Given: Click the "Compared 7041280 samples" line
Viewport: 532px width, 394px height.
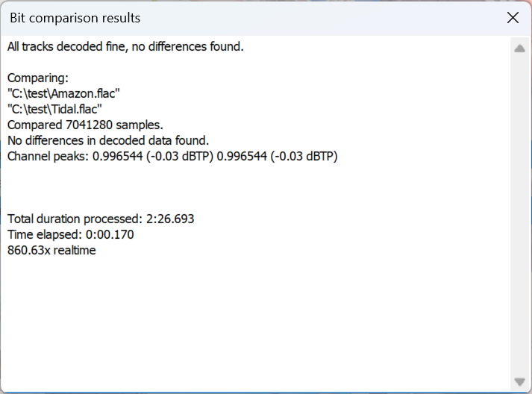Looking at the screenshot, I should (x=85, y=125).
